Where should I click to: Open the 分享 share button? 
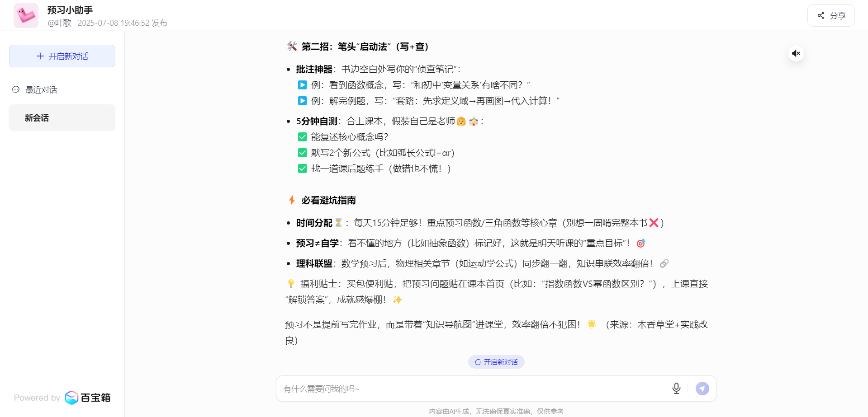pos(831,15)
